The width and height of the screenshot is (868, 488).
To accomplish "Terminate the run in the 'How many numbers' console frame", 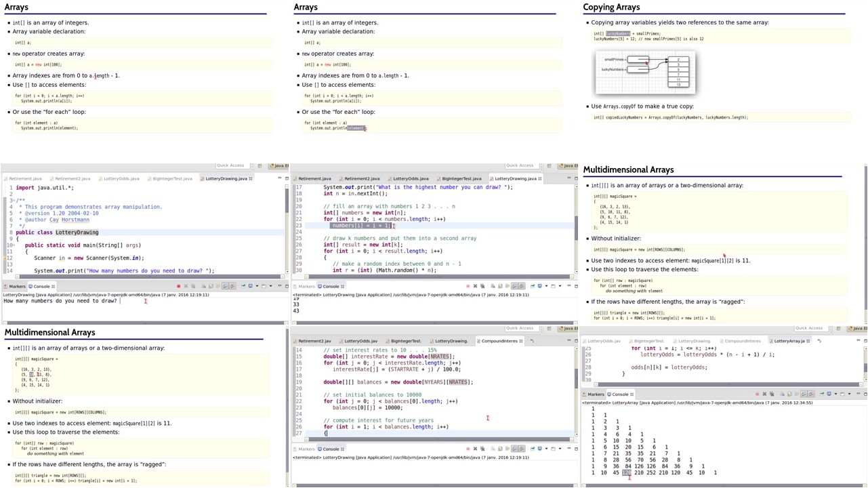I will click(x=179, y=286).
